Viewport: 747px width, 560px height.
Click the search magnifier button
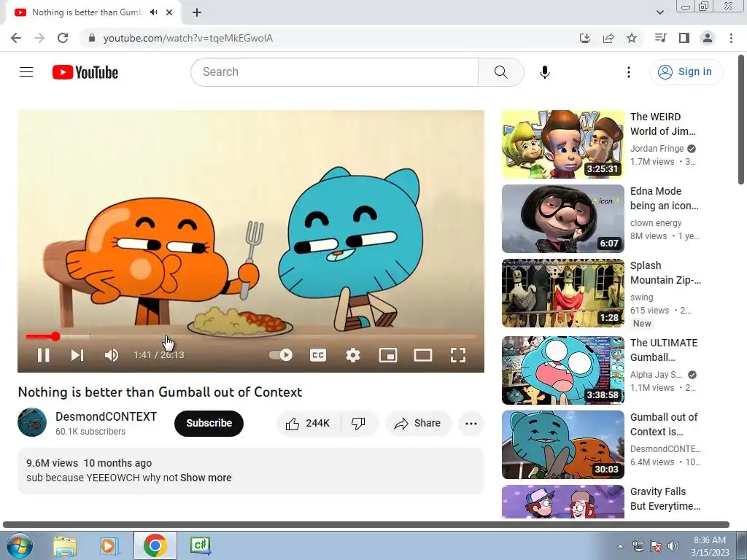point(500,72)
